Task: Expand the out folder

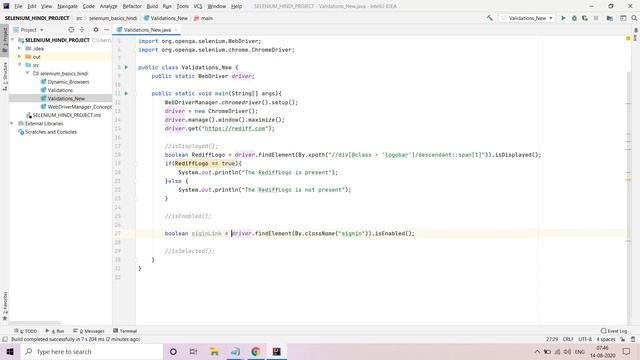Action: point(20,57)
